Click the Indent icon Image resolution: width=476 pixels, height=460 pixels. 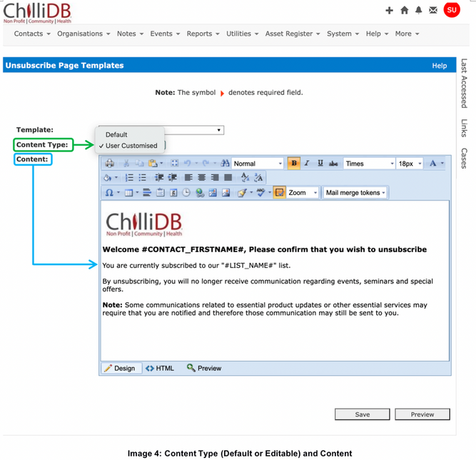159,178
